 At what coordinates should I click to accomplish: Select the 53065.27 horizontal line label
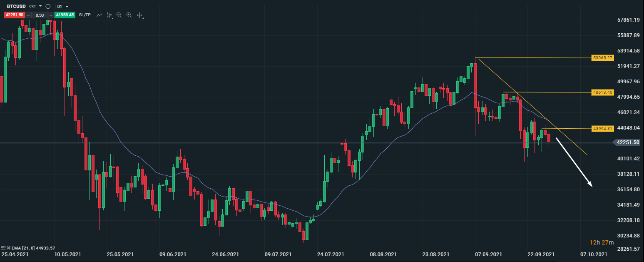point(603,57)
